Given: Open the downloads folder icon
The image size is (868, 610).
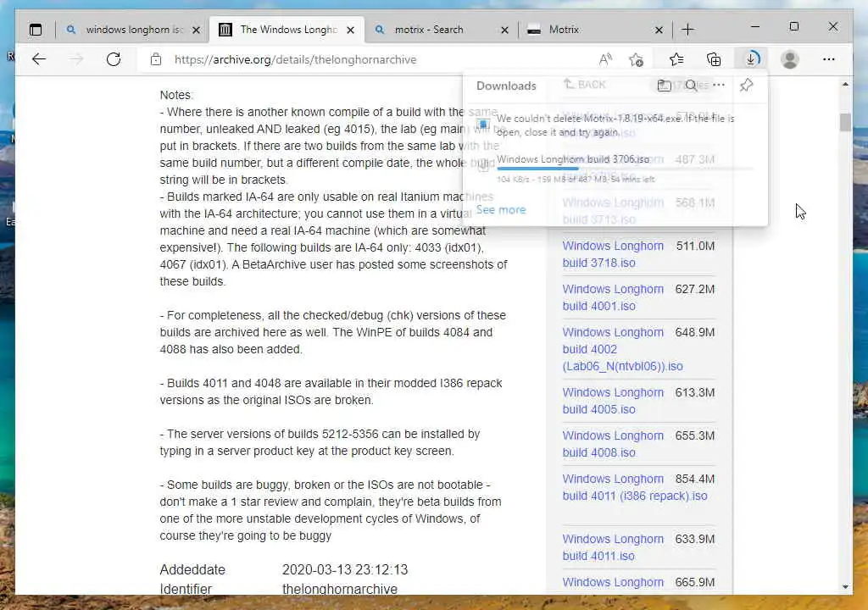Looking at the screenshot, I should click(x=665, y=86).
